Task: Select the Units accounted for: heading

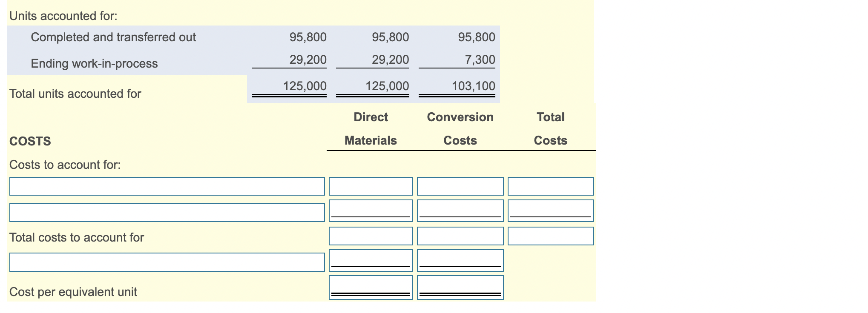Action: [x=63, y=16]
